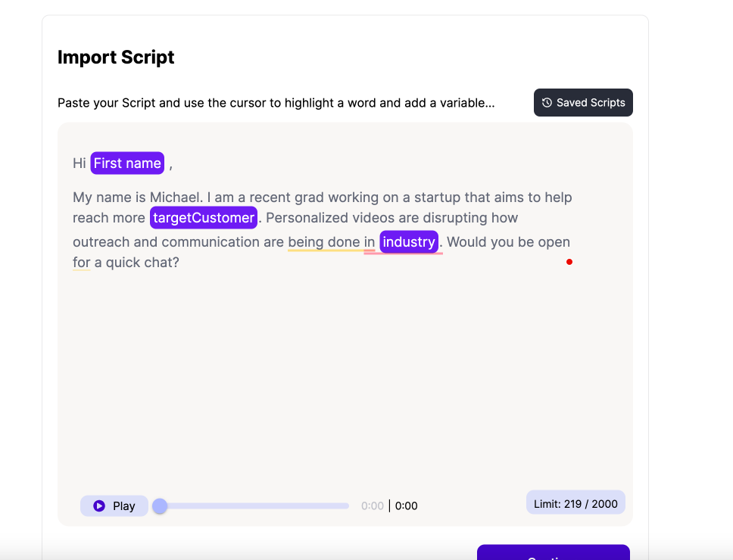Open the Saved Scripts list

[583, 103]
